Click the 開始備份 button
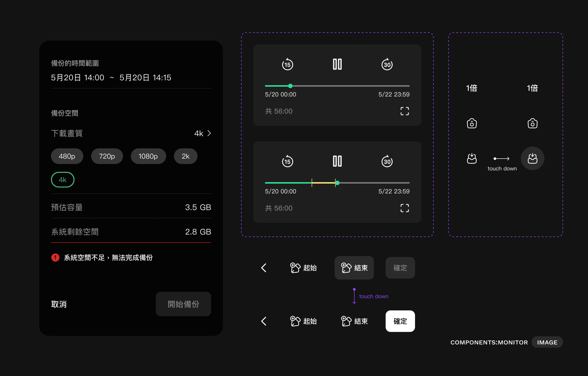 coord(183,304)
